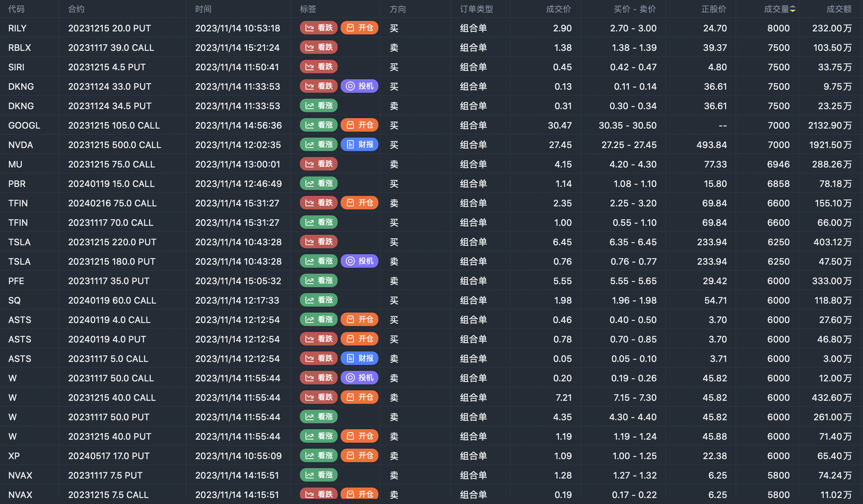Click the 看跌 tag in ASTS 4.0 PUT row
This screenshot has width=863, height=504.
pyautogui.click(x=319, y=339)
